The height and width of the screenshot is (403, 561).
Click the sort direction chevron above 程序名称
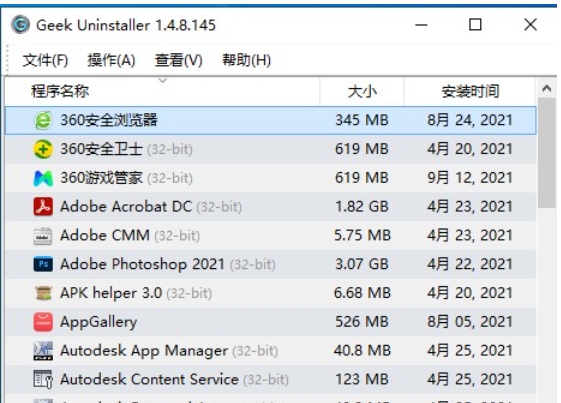163,80
